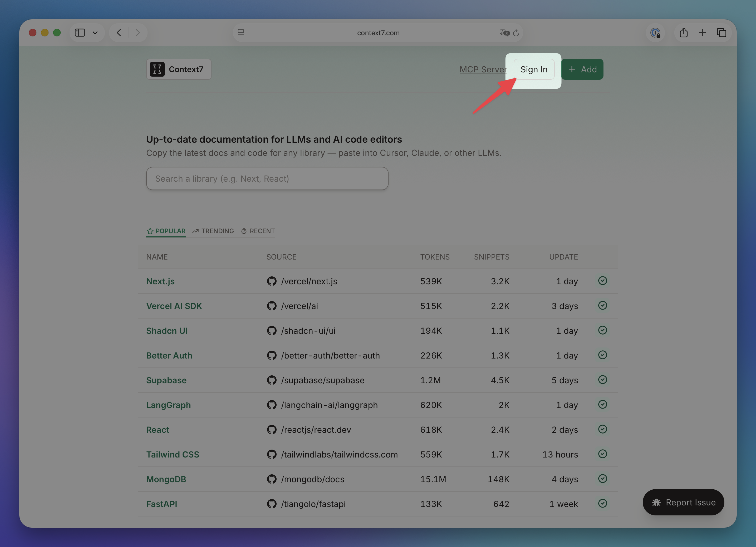
Task: Open the Supabase library link
Action: (x=166, y=380)
